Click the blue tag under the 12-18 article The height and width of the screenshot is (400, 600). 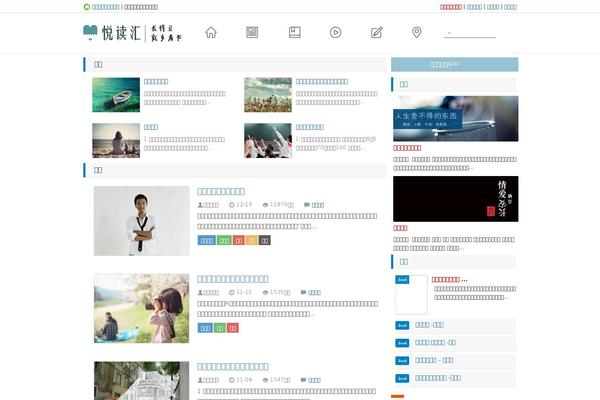click(x=207, y=240)
